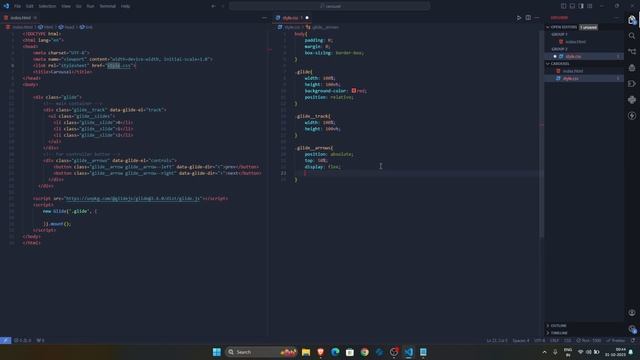This screenshot has height=360, width=640.
Task: Open the Edit menu
Action: coord(29,6)
